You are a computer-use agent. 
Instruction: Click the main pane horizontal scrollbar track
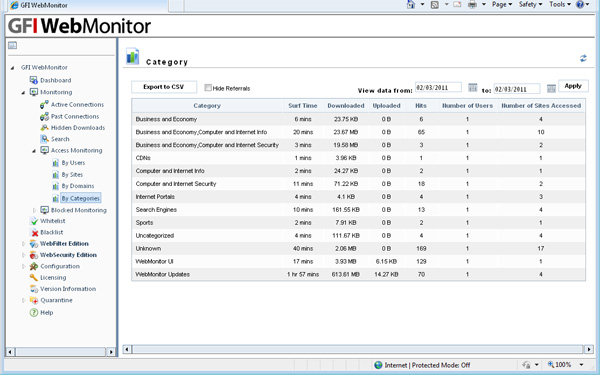[x=357, y=349]
